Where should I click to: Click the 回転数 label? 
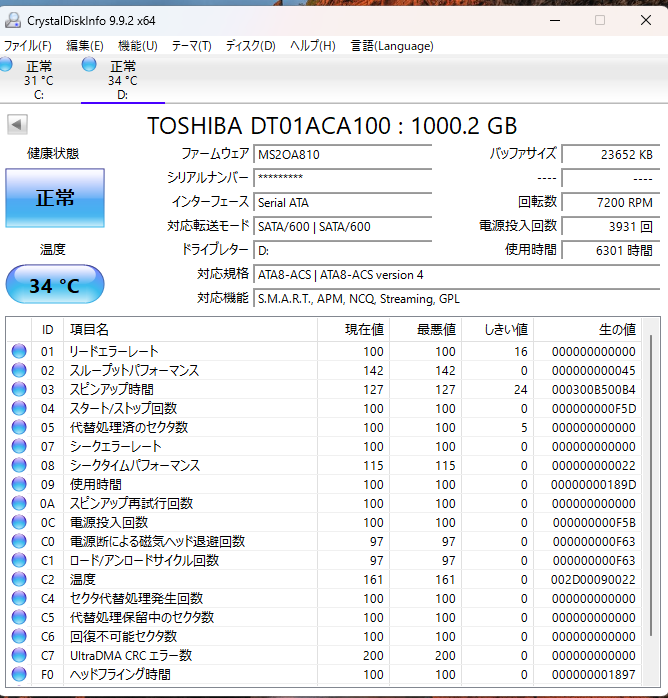tap(538, 202)
